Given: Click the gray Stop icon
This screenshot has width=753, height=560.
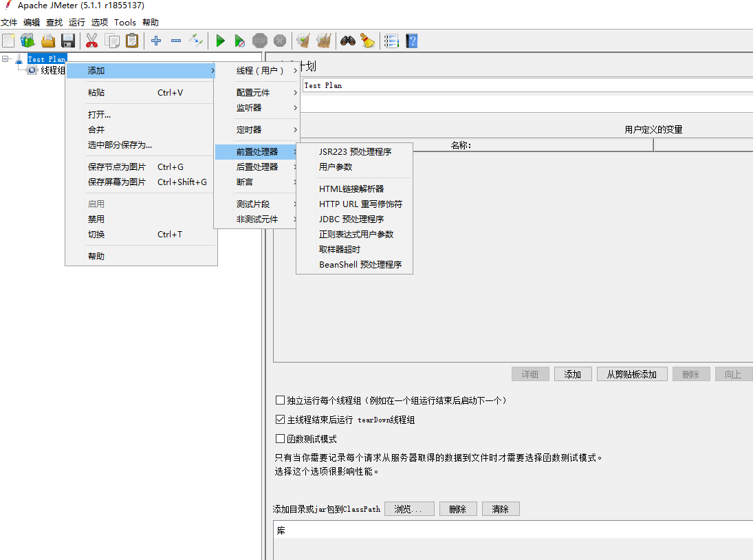Looking at the screenshot, I should point(260,41).
